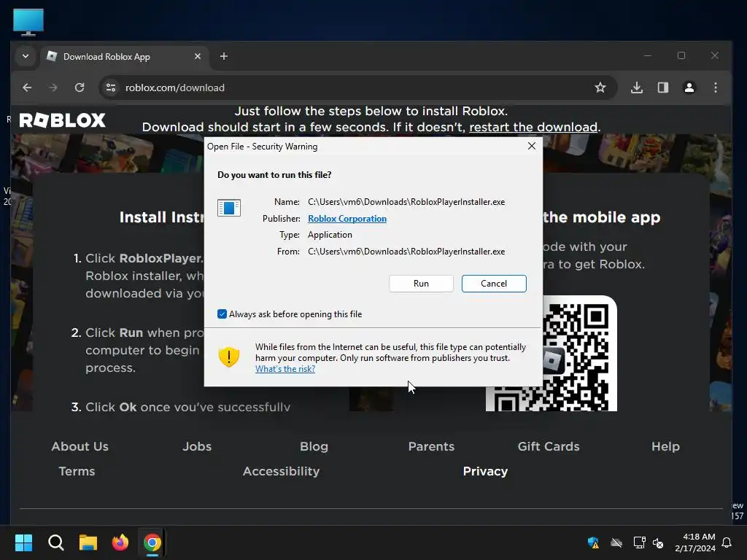Toggle Chrome side panel icon
Screen dimensions: 747x560
tap(662, 87)
